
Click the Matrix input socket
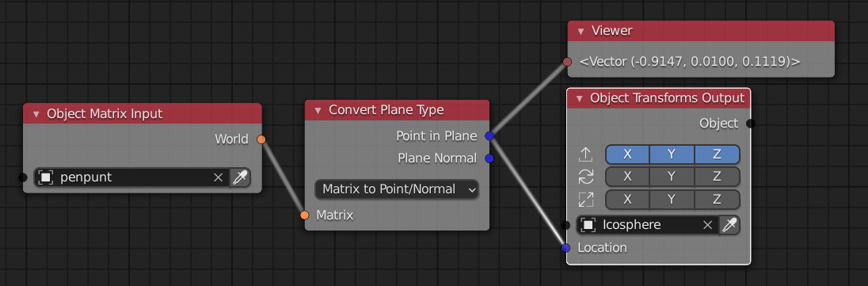(x=304, y=215)
